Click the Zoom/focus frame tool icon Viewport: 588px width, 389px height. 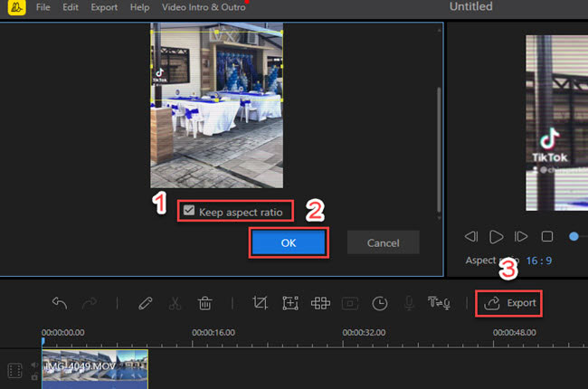coord(290,303)
